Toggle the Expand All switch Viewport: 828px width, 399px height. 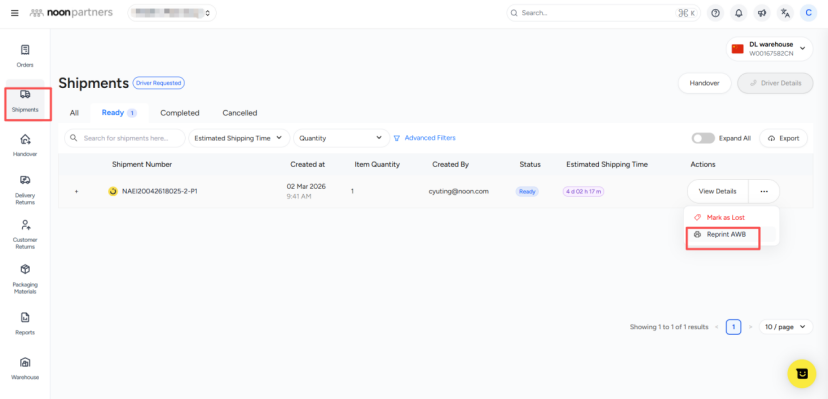pos(703,138)
